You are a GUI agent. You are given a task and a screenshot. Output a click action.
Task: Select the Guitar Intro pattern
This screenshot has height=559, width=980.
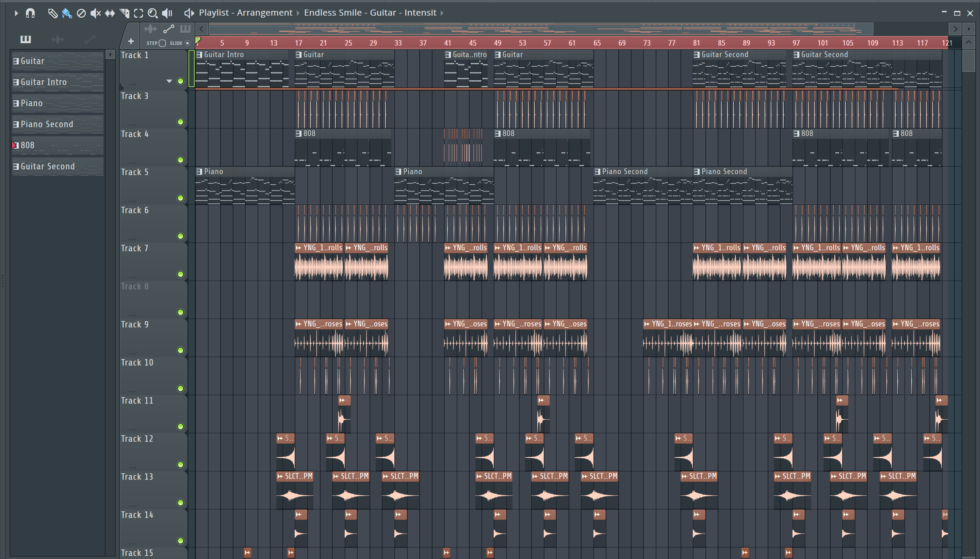pos(58,82)
